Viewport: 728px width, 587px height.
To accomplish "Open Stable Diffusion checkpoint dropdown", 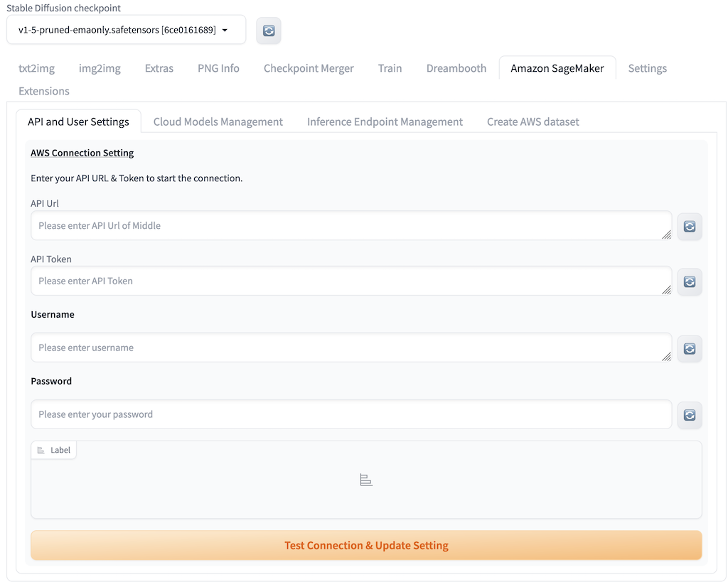I will point(126,31).
